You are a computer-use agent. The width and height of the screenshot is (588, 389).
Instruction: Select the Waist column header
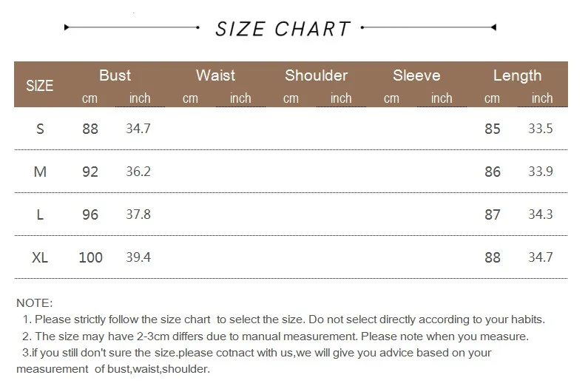[215, 75]
